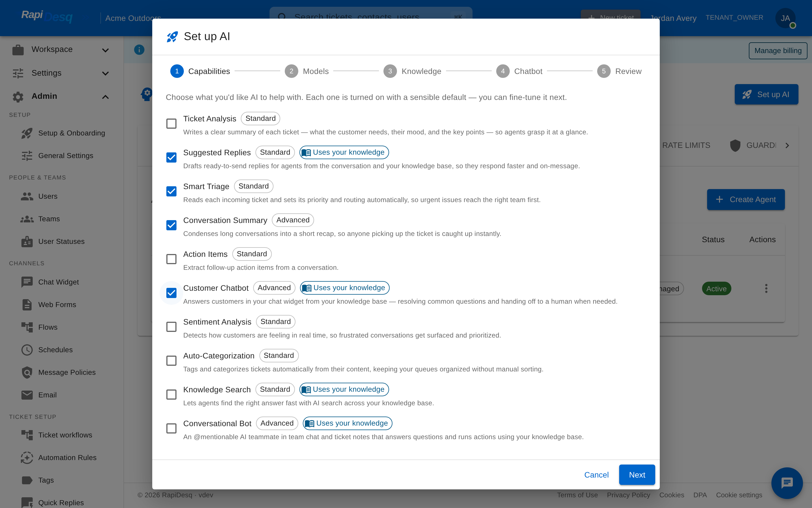This screenshot has width=812, height=508.
Task: Enable the Sentiment Analysis checkbox
Action: point(171,327)
